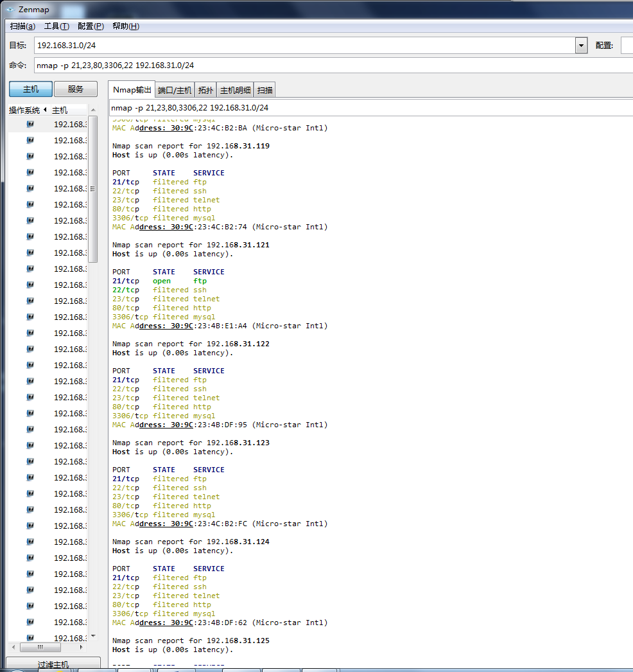Screen dimensions: 633x672
Task: Switch to the 扫描 scans tab
Action: pyautogui.click(x=264, y=90)
